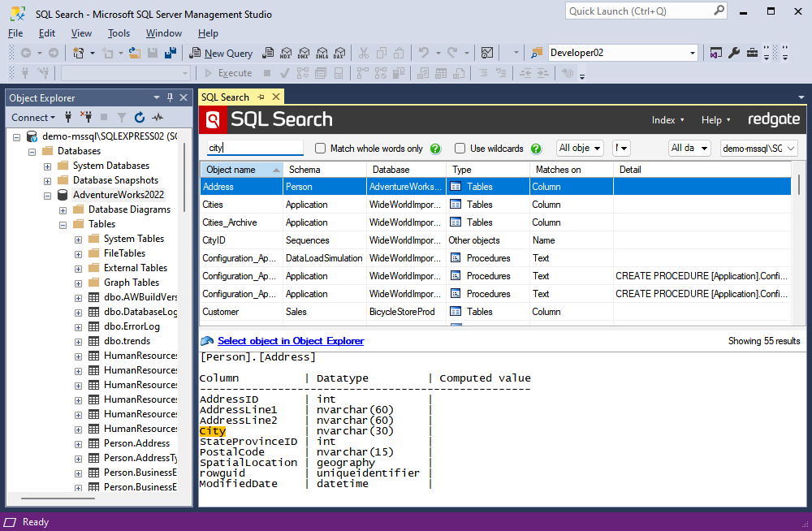Click the redgate logo
This screenshot has height=531, width=812.
click(774, 119)
